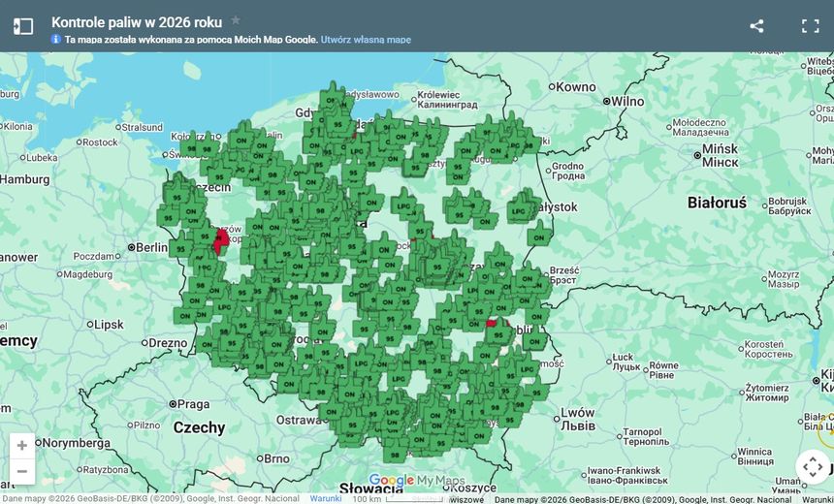Select the 95 marker closest to Berlin
Viewport: 834px width, 504px height.
point(180,246)
